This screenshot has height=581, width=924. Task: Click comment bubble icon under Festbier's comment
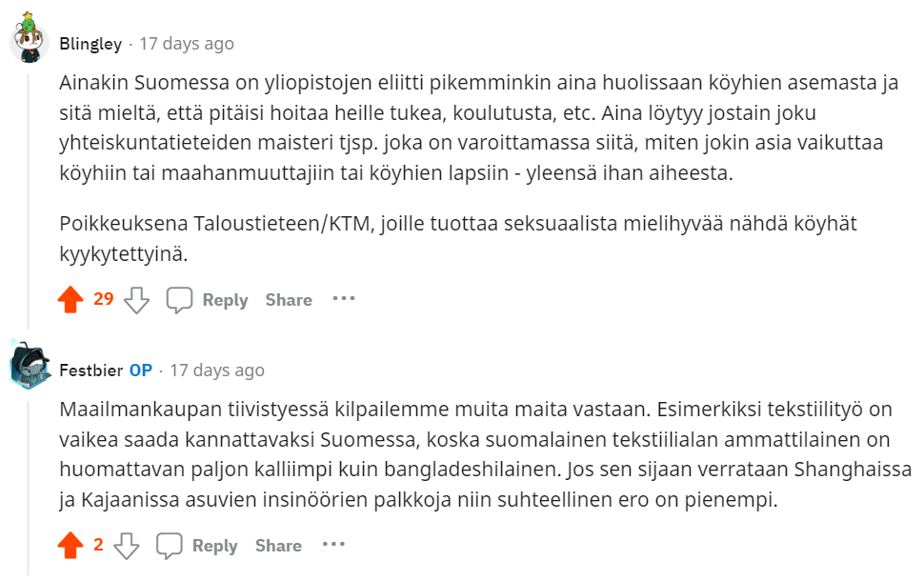(170, 546)
